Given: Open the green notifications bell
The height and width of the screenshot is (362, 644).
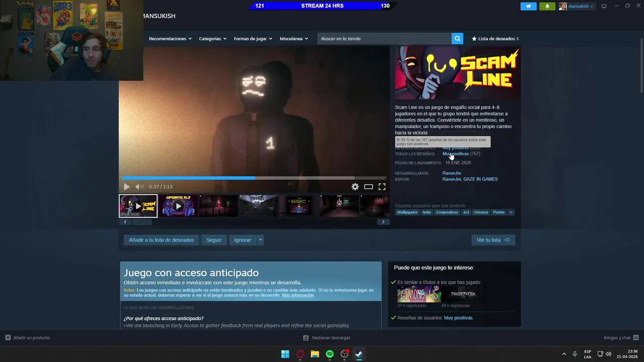Looking at the screenshot, I should pos(547,6).
